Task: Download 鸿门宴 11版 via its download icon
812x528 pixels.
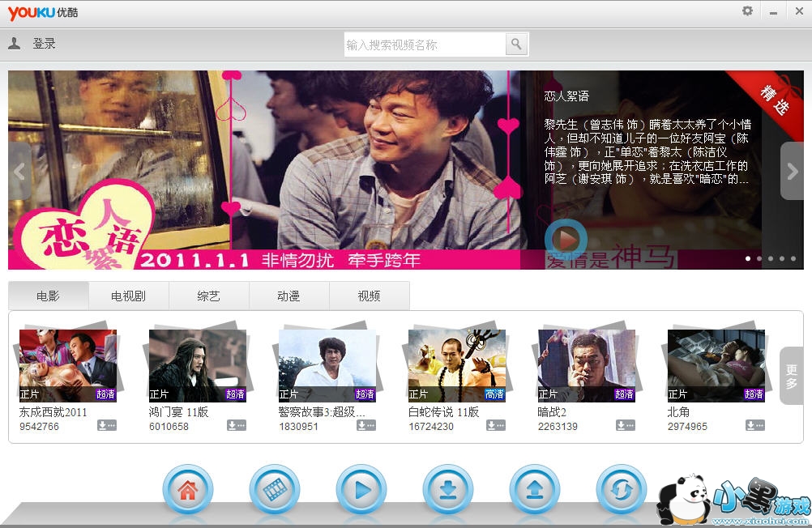Action: 237,425
